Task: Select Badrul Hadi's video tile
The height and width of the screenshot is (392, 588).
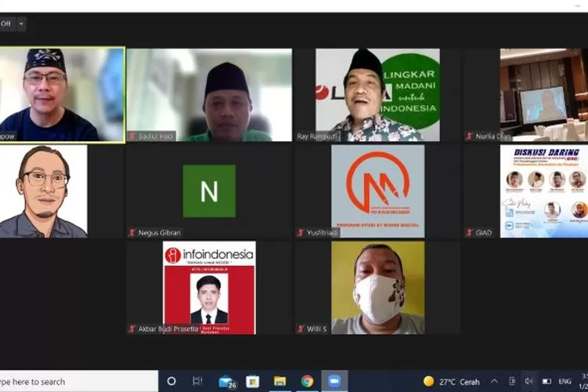Action: pos(209,95)
